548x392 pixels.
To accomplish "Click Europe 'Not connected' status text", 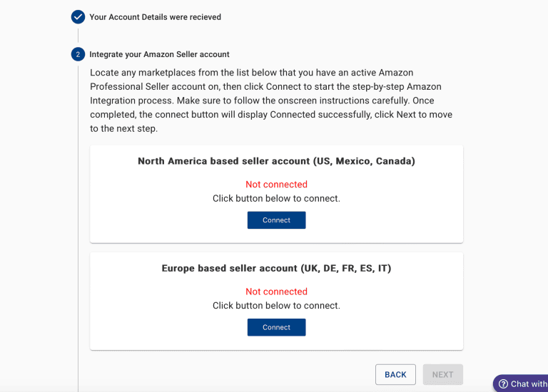I will pos(276,292).
